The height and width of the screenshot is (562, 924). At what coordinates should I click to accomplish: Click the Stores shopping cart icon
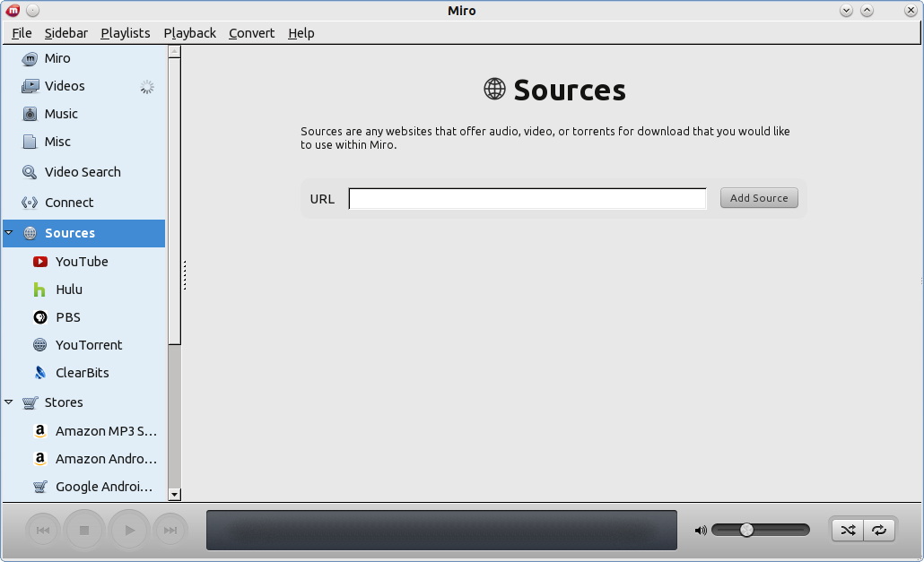(31, 403)
